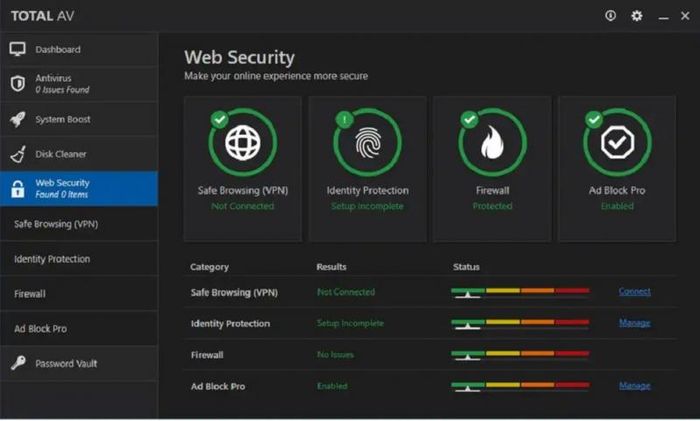Open Identity Protection submenu item

[x=79, y=259]
